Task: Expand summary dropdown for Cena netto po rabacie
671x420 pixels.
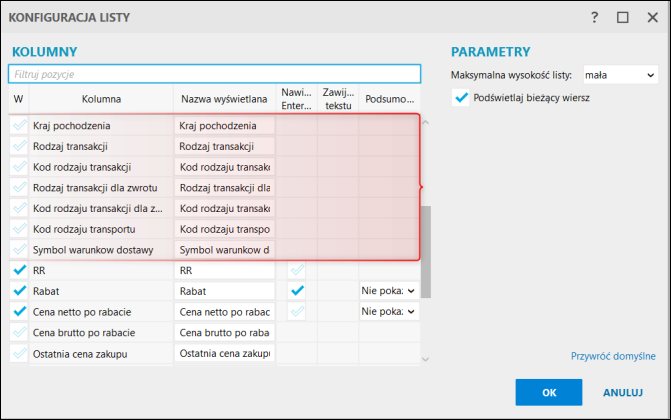Action: (x=389, y=311)
